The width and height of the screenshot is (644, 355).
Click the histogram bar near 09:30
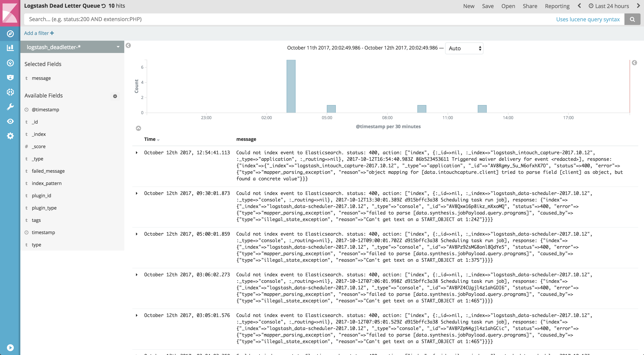422,109
